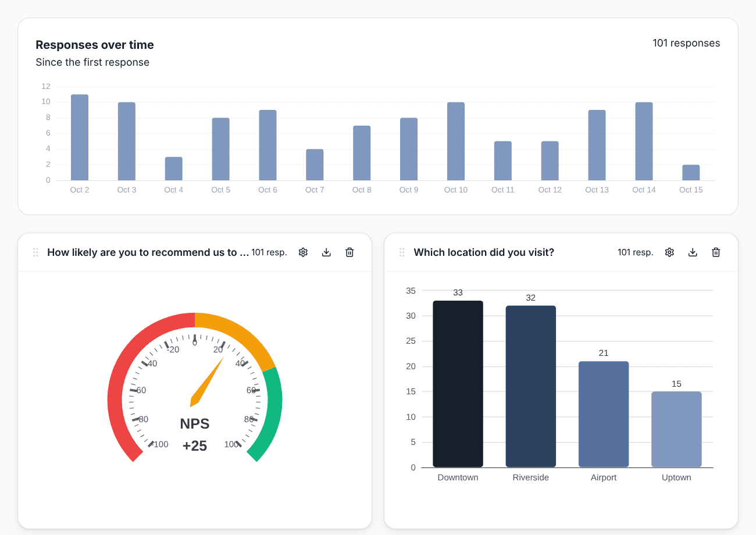This screenshot has height=535, width=756.
Task: Click "Since the first response" subtitle
Action: pyautogui.click(x=92, y=62)
